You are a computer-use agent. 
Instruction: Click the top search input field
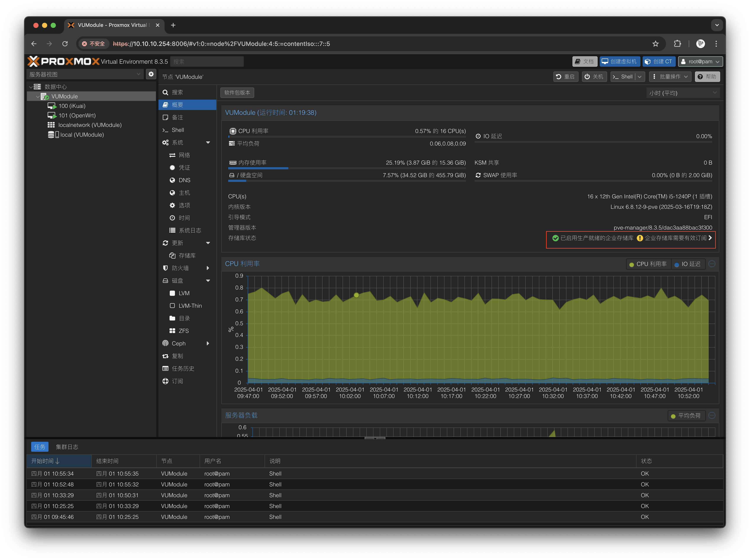tap(207, 61)
